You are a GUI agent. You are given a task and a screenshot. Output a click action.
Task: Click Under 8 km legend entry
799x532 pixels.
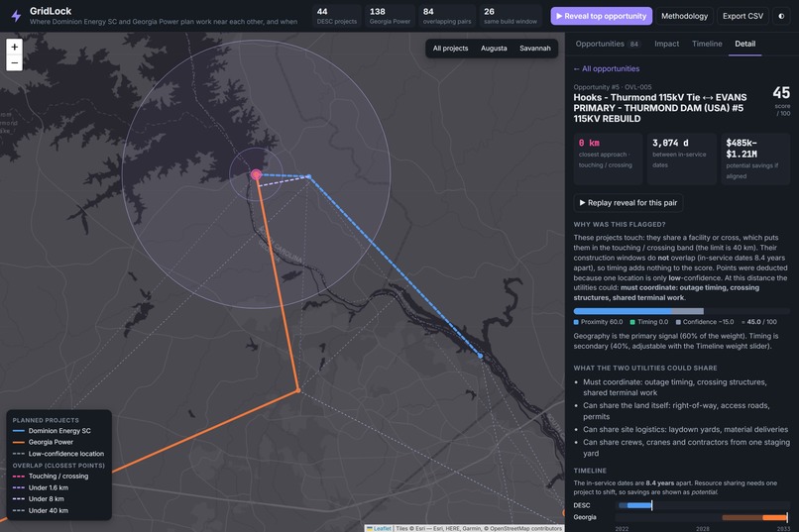point(38,499)
